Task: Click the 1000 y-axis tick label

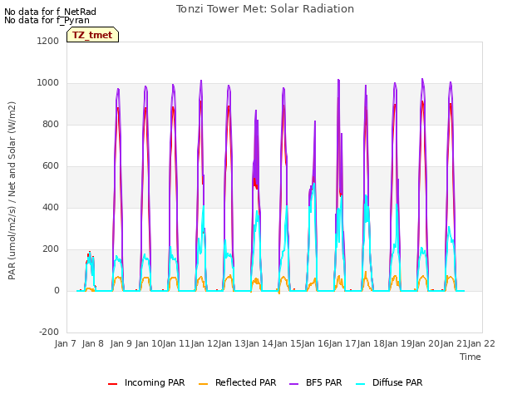Action: [48, 83]
